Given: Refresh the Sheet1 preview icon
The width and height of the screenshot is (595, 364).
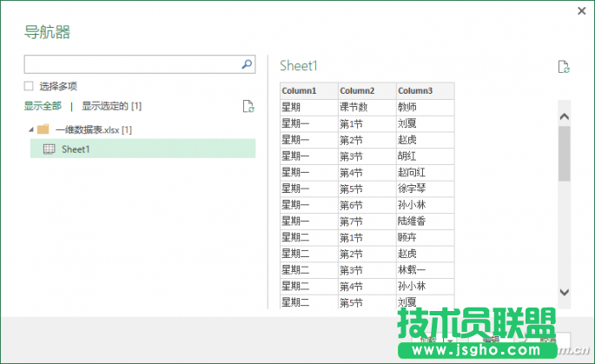Looking at the screenshot, I should pos(564,67).
